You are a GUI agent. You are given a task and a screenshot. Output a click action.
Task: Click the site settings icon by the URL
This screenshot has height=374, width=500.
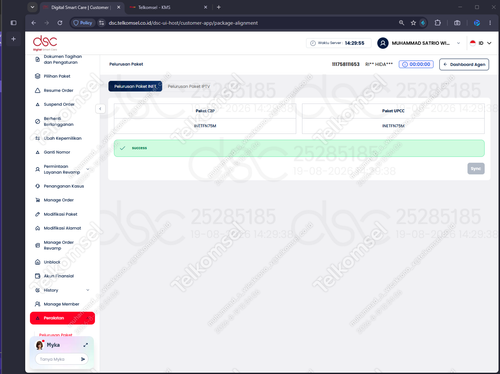pos(102,23)
